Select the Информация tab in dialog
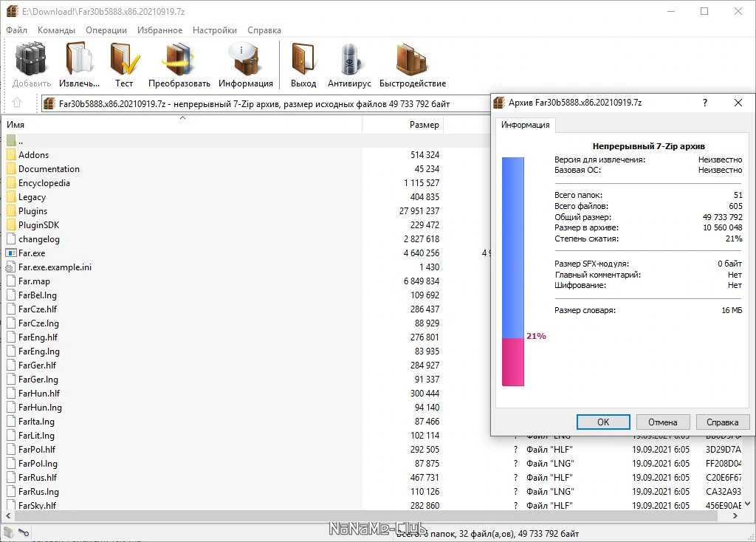The height and width of the screenshot is (542, 756). 525,125
